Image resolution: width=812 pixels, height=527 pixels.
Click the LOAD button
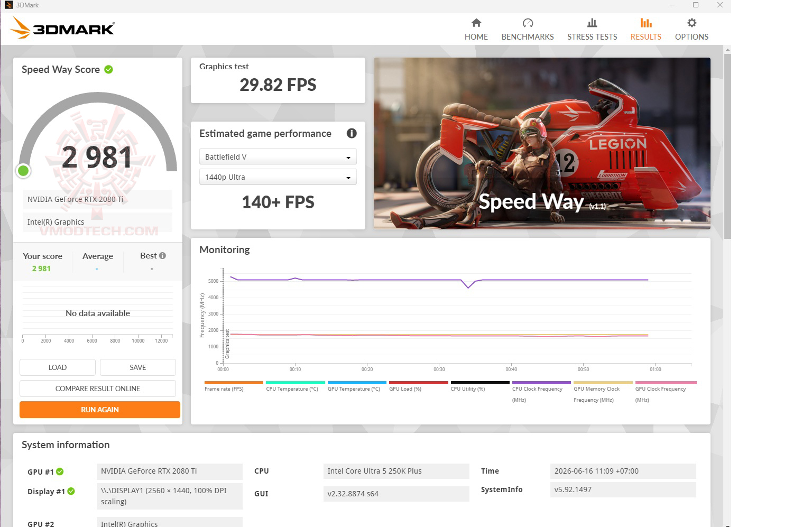(x=58, y=367)
